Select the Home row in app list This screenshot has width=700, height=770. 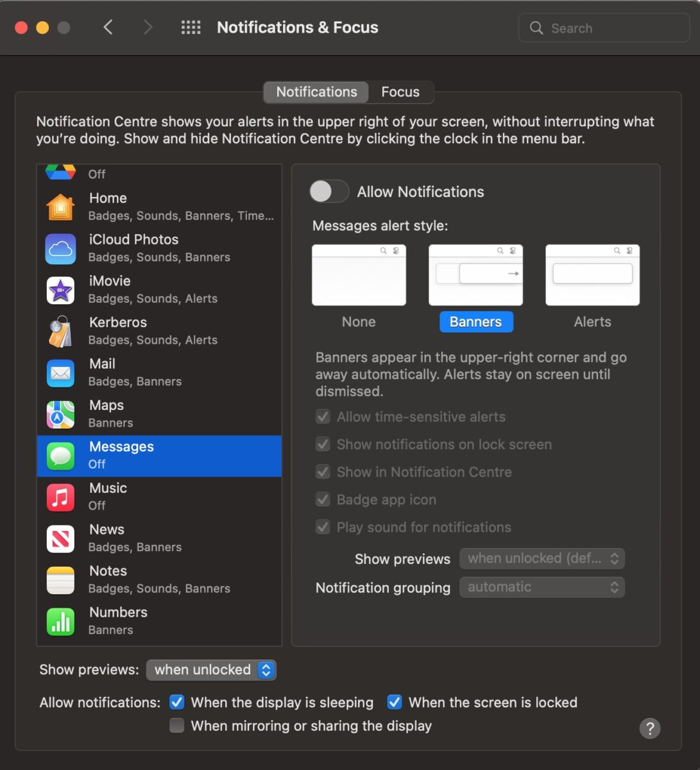(x=159, y=207)
